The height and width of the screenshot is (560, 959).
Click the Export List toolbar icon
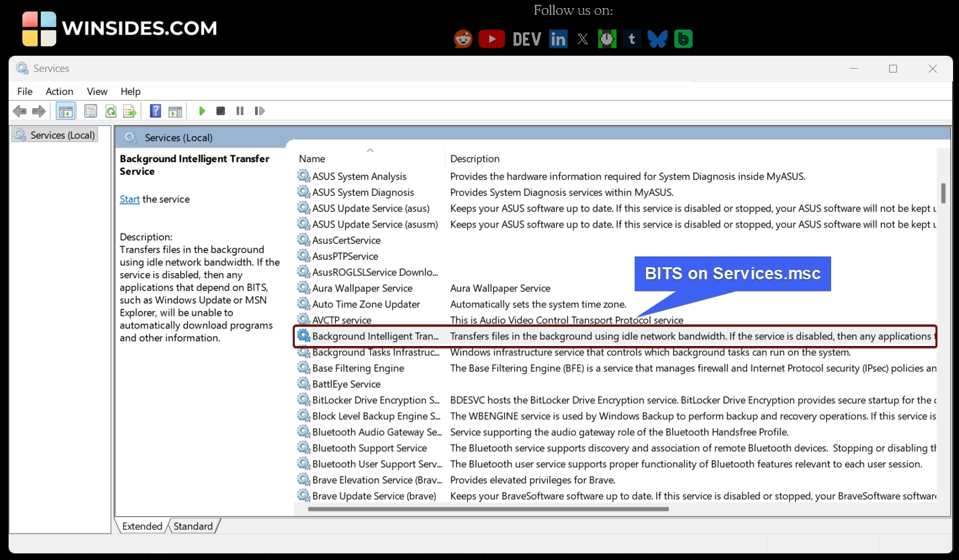coord(130,111)
